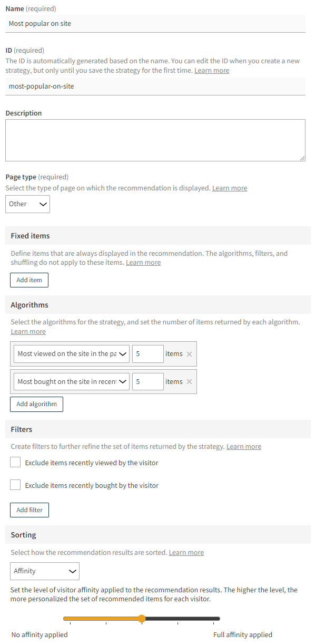
Task: Open the Sorting dropdown set to Affinity
Action: point(44,571)
